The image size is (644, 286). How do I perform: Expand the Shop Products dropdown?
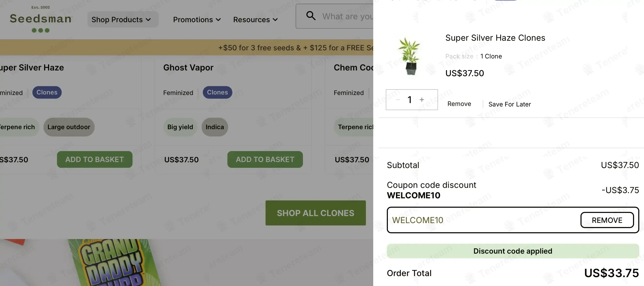[121, 20]
